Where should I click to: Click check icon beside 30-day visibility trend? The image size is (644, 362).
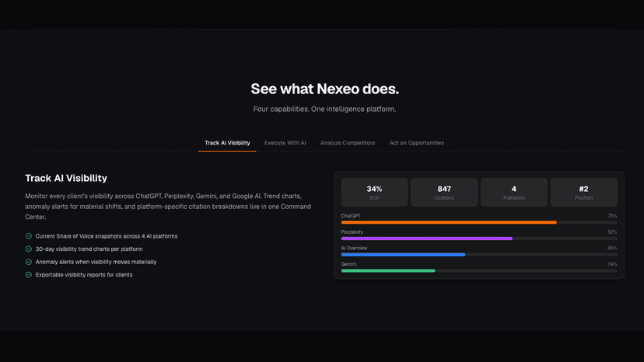28,249
